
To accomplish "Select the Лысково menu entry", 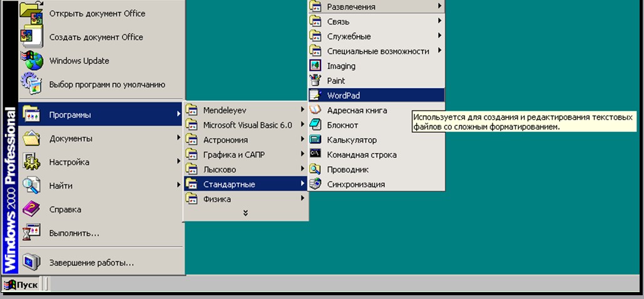I will tap(245, 169).
